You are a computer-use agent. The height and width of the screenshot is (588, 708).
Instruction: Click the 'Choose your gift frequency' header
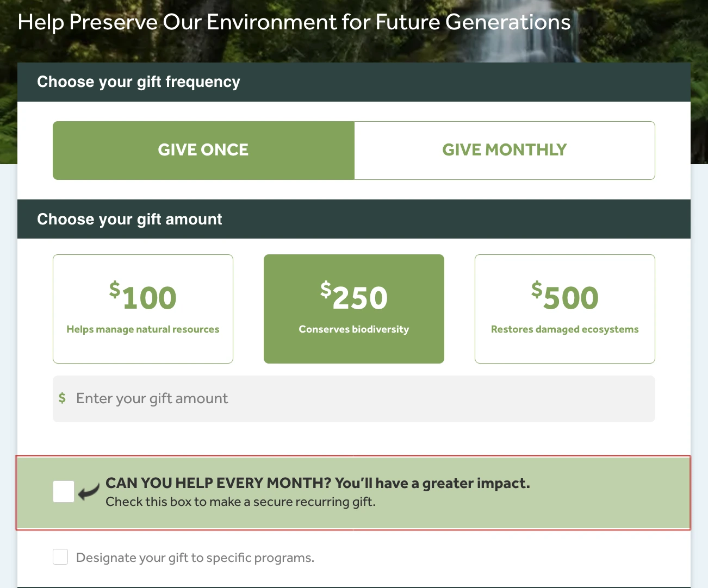[x=139, y=82]
